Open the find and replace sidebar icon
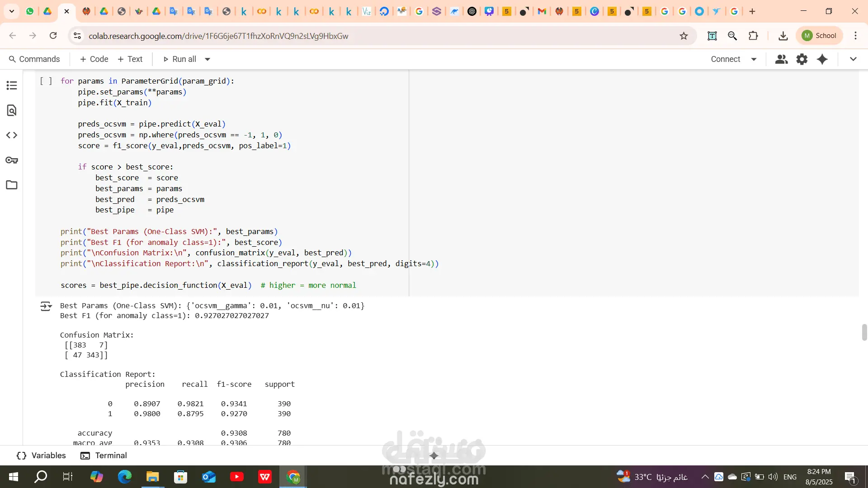Viewport: 868px width, 488px height. [x=12, y=110]
